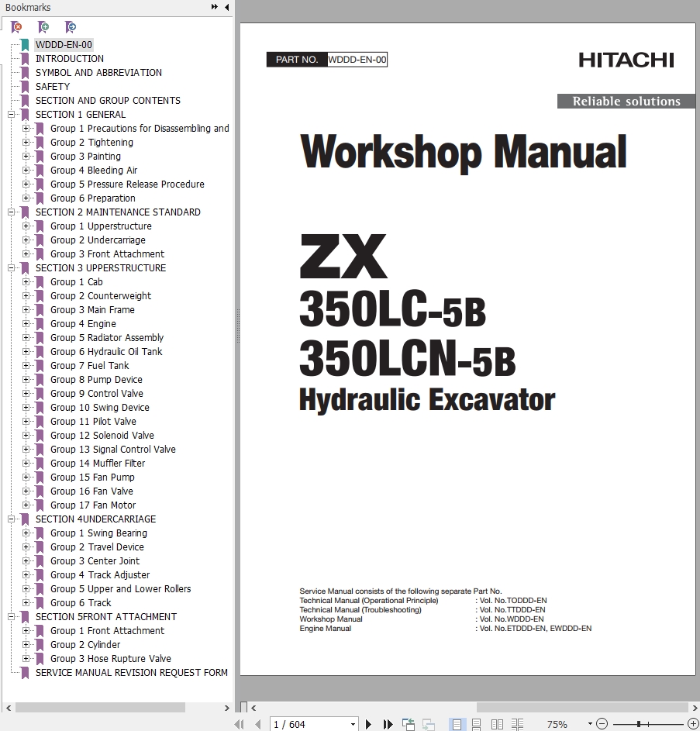The width and height of the screenshot is (700, 731).
Task: Open Group 1 Swing Bearing bookmark
Action: 99,533
